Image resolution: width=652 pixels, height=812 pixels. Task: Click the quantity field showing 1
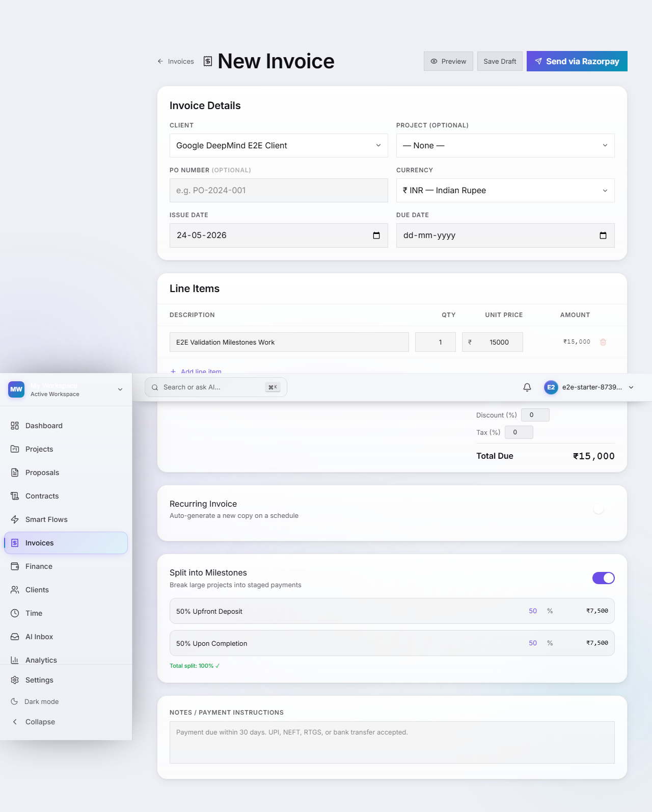(x=436, y=342)
